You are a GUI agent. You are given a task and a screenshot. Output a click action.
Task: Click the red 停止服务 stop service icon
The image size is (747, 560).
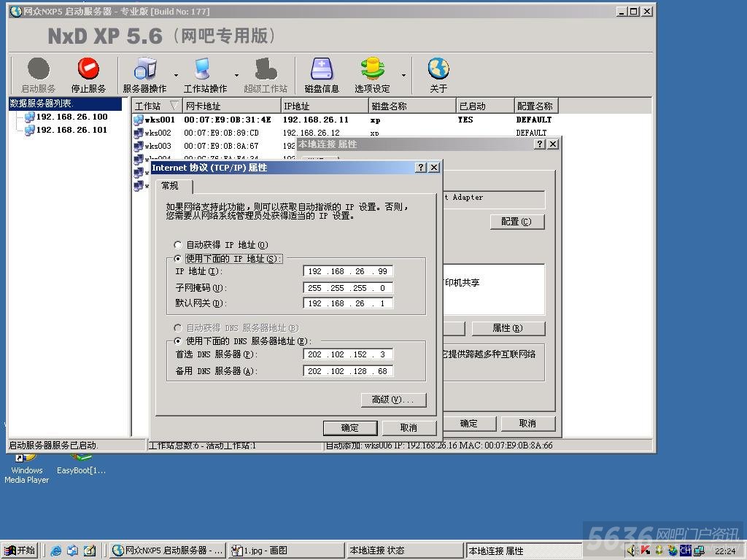88,69
